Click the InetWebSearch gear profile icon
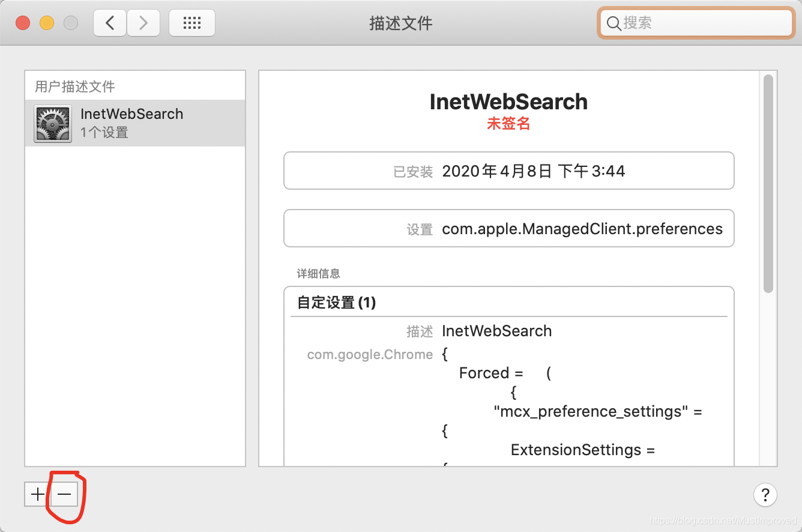The height and width of the screenshot is (532, 802). click(x=53, y=123)
